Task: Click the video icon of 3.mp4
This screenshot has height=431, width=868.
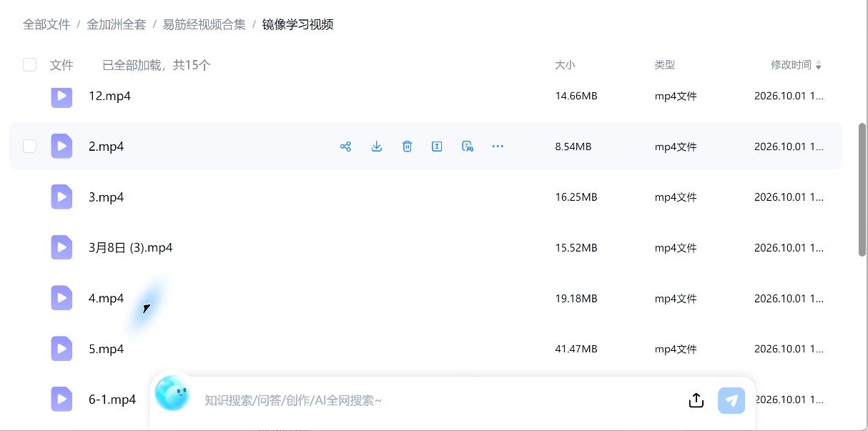Action: click(x=61, y=197)
